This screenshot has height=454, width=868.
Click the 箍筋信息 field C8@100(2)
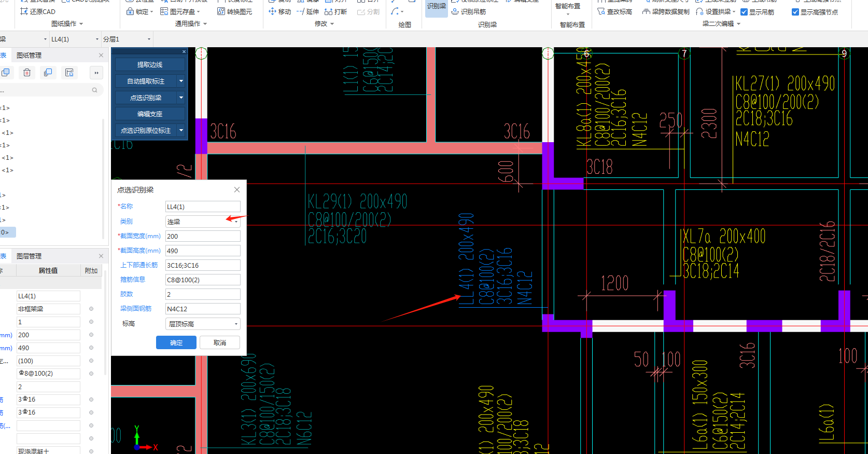coord(203,280)
